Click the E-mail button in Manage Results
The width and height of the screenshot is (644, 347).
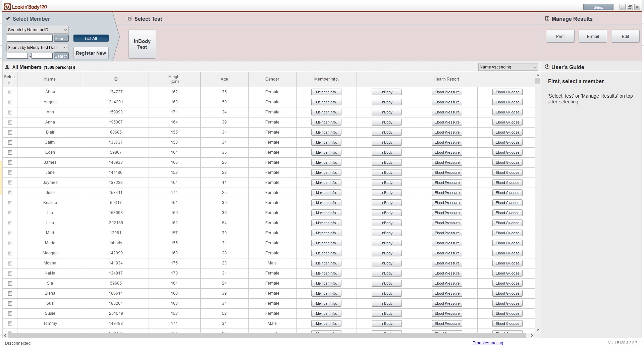tap(592, 36)
